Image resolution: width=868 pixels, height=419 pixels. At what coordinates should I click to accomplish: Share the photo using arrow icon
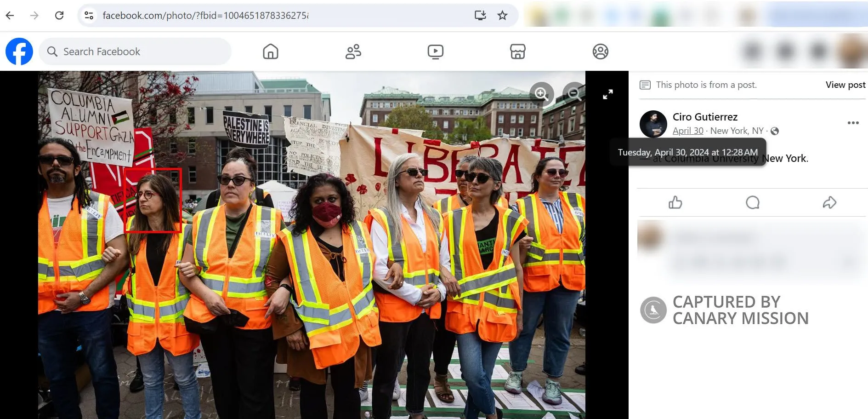829,202
